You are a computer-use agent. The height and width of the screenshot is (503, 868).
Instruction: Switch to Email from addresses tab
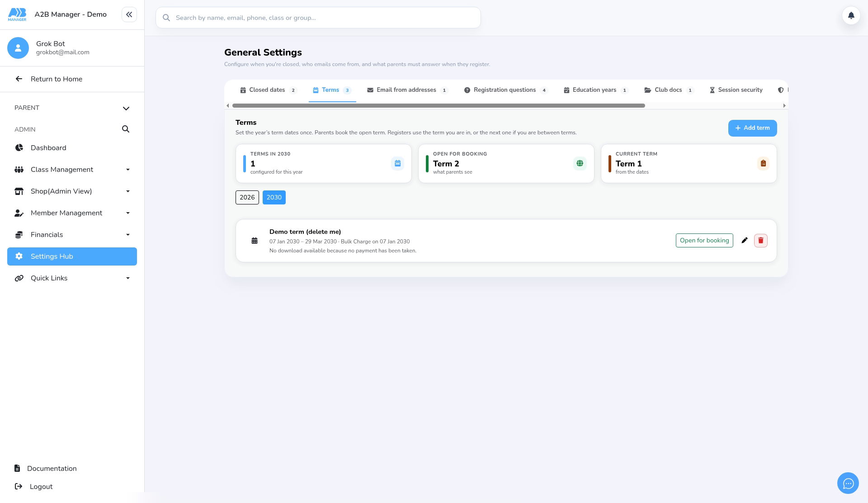coord(407,90)
